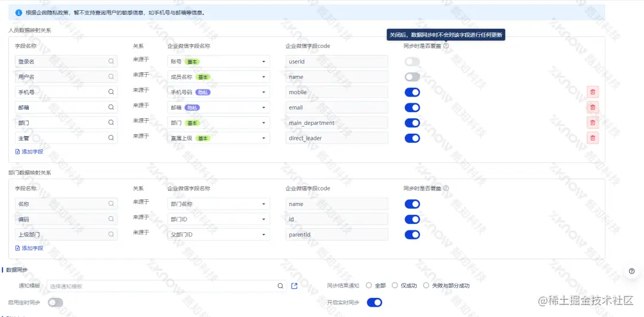The width and height of the screenshot is (644, 317).
Task: Toggle overwrite switch for 成员名称 name row
Action: [x=413, y=77]
